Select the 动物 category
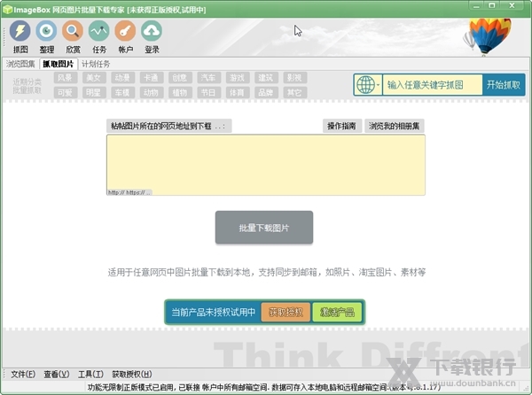 pyautogui.click(x=152, y=92)
